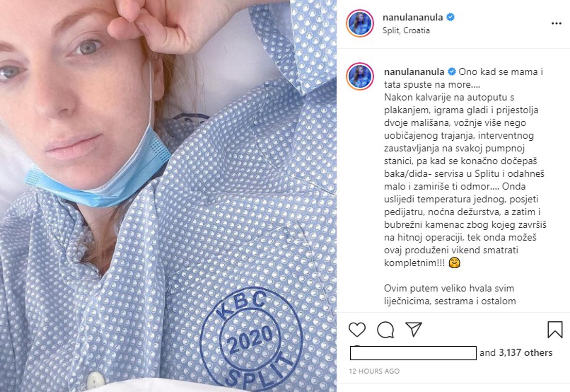Click nanulananula username in caption
The width and height of the screenshot is (570, 392).
414,72
